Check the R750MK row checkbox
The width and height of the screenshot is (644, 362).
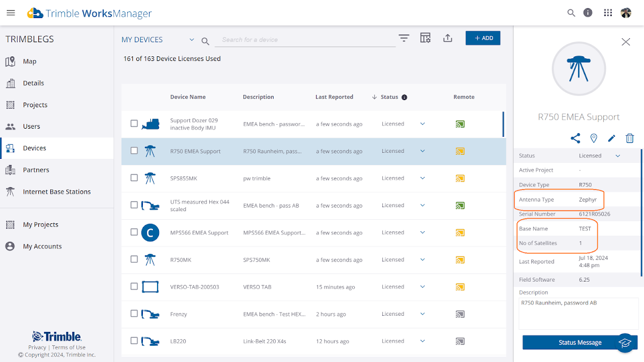point(134,259)
